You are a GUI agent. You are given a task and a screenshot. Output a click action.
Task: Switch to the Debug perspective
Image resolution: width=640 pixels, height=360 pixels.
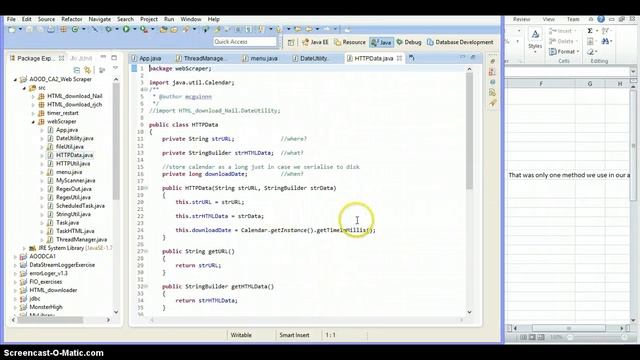[x=409, y=42]
